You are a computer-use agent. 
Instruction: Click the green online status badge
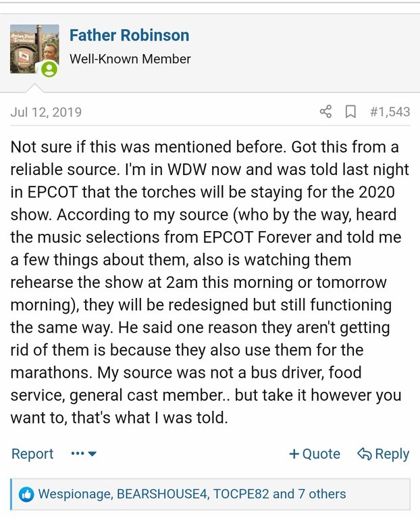[49, 69]
